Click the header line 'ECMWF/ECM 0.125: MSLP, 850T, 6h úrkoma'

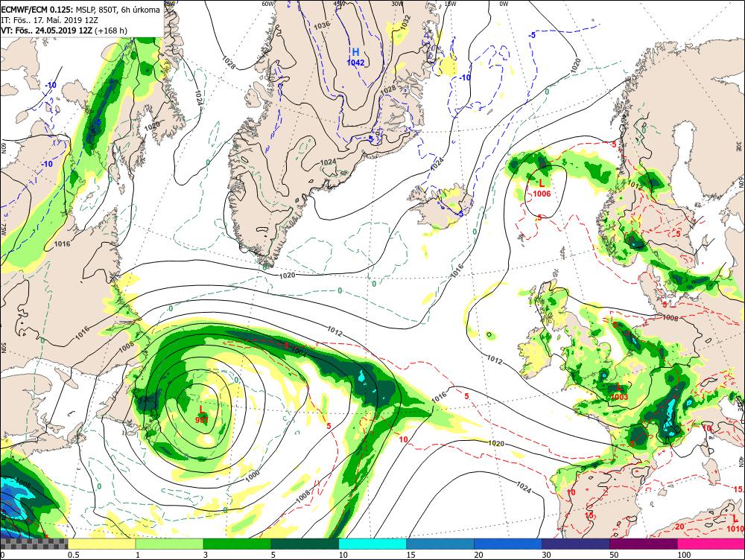80,10
